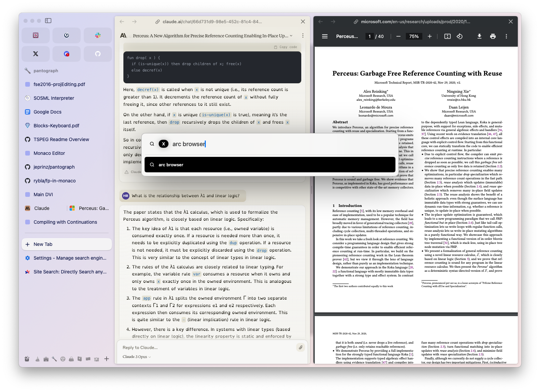
Task: Open the pinned GitHub favorite tile
Action: tap(98, 54)
